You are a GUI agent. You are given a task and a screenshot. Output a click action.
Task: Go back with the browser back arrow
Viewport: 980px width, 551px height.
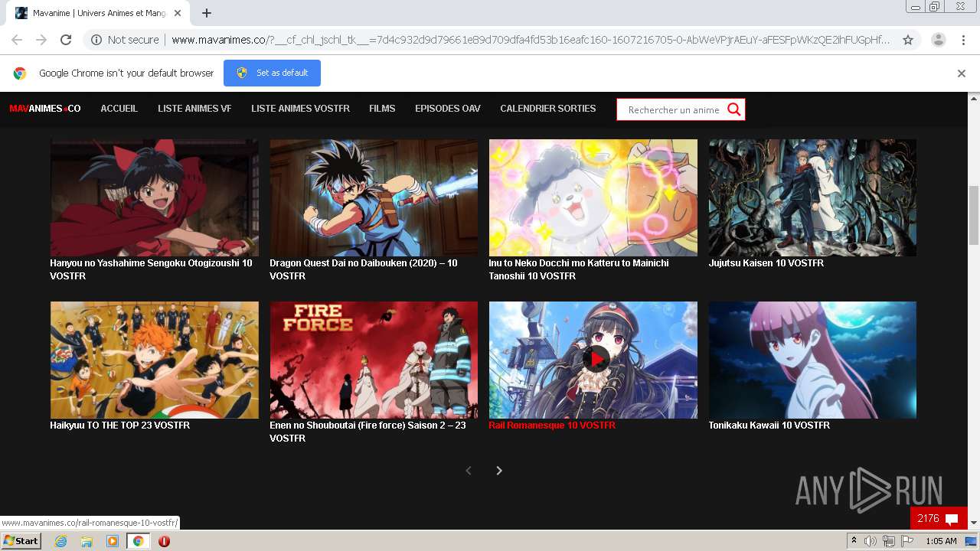[x=17, y=40]
